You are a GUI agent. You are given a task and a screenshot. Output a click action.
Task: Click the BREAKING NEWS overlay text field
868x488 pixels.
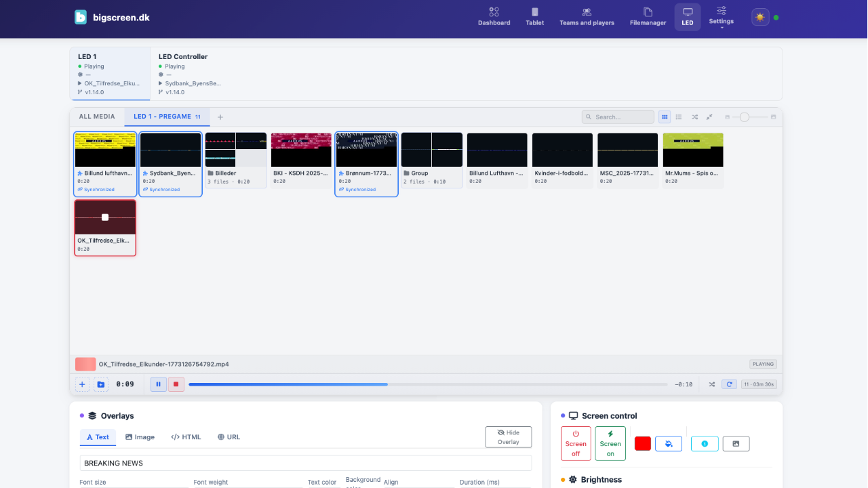pyautogui.click(x=305, y=462)
